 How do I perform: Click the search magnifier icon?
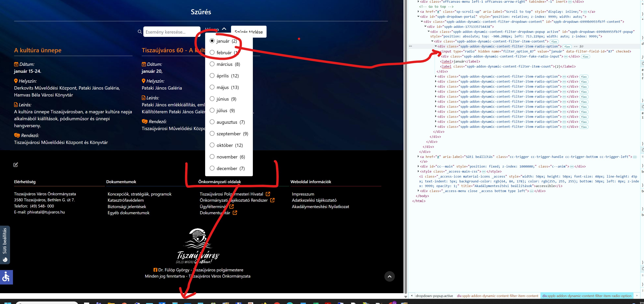140,32
